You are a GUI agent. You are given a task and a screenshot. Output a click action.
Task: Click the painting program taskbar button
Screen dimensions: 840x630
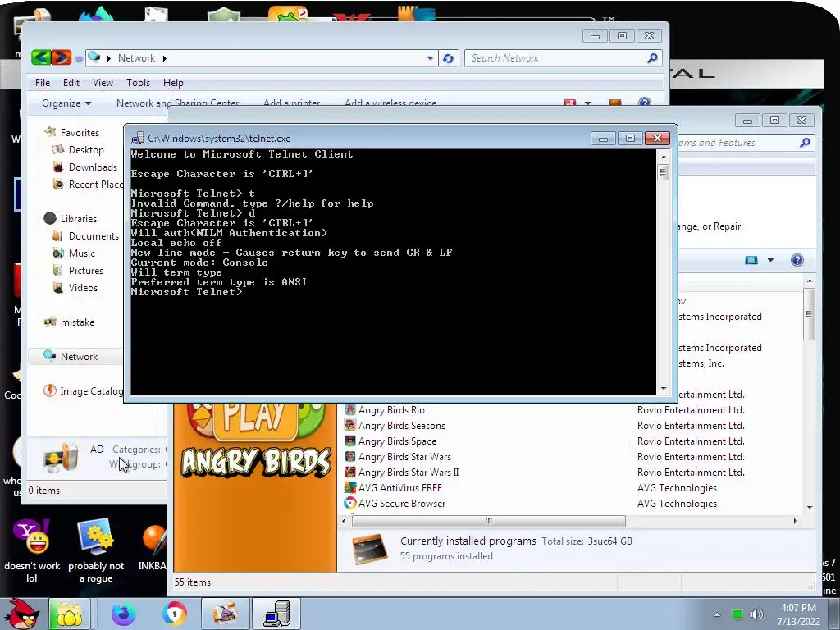(x=226, y=614)
